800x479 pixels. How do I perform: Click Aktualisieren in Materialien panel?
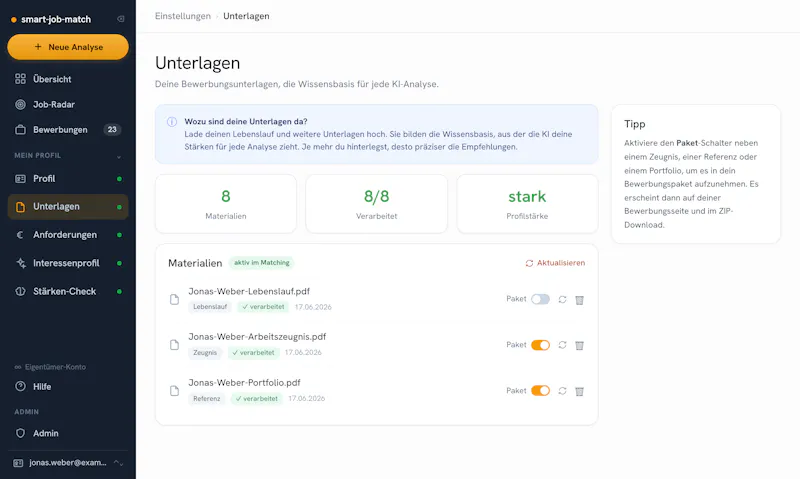[555, 263]
